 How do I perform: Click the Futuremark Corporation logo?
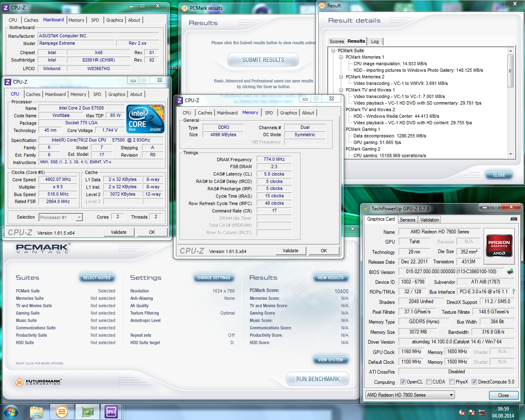(x=38, y=382)
